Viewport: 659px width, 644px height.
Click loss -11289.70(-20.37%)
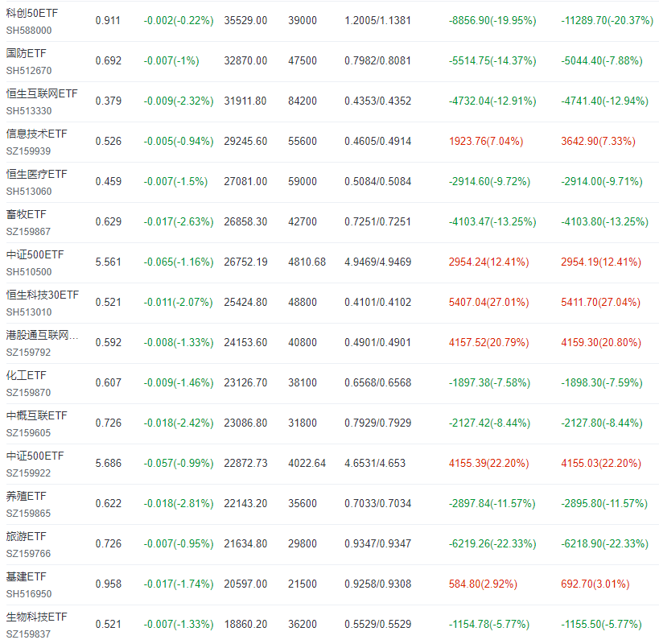pos(607,21)
